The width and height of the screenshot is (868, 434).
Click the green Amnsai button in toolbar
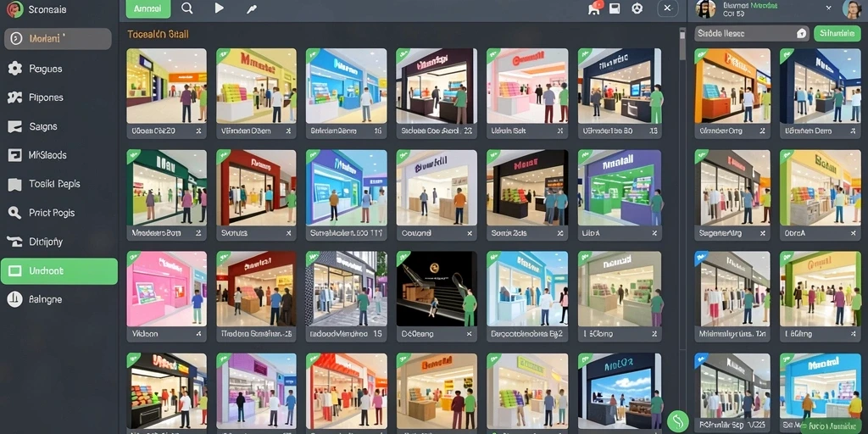[148, 8]
